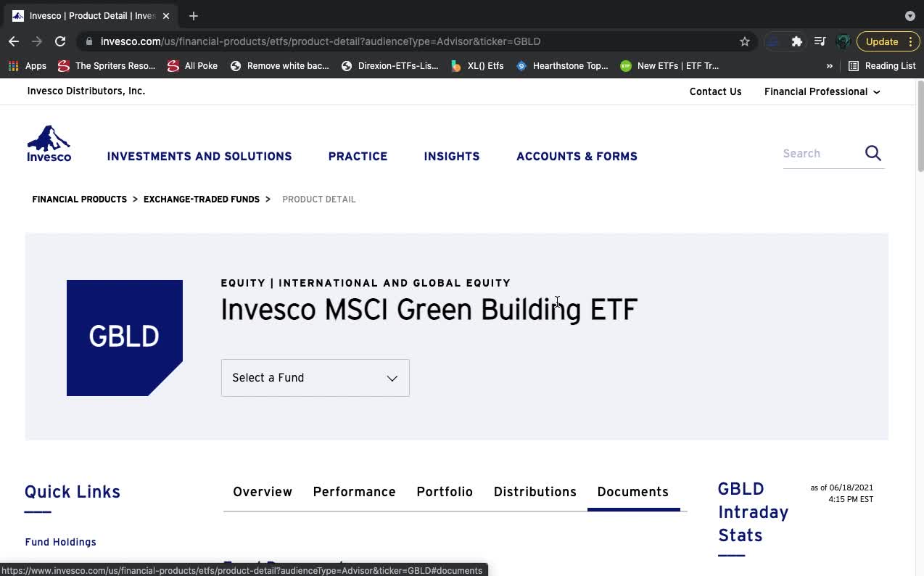Click Financial Products breadcrumb
This screenshot has height=576, width=924.
coord(79,199)
